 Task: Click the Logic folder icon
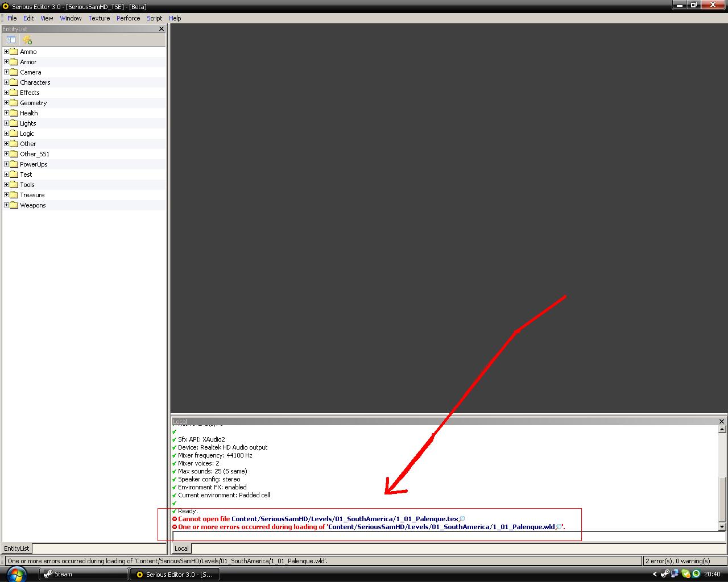pyautogui.click(x=14, y=134)
